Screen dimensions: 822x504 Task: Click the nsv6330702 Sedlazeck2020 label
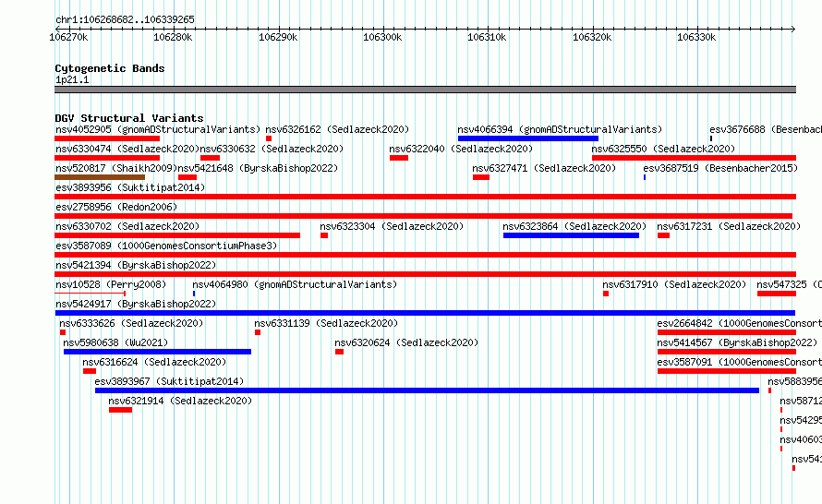(127, 226)
